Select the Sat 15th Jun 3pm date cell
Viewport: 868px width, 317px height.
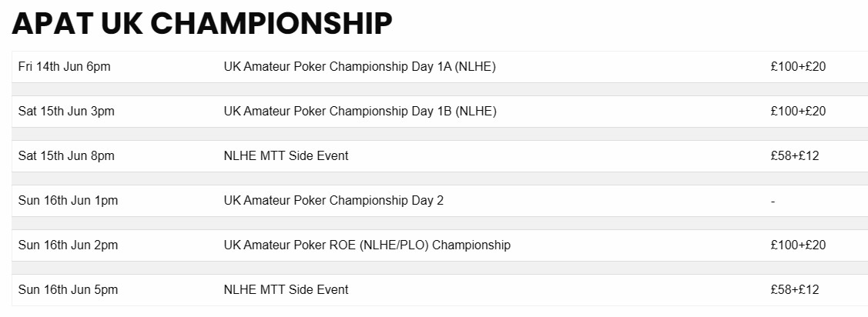pyautogui.click(x=66, y=112)
